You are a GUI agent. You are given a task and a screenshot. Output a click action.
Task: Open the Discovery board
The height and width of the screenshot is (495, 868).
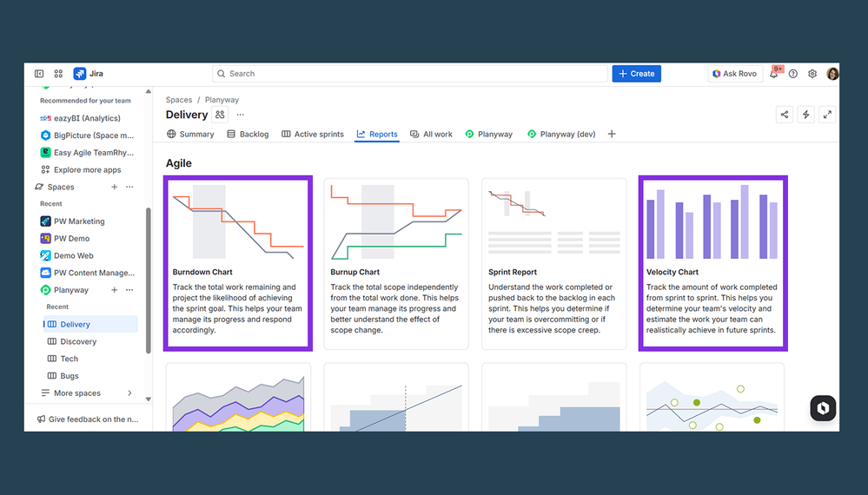(x=72, y=341)
